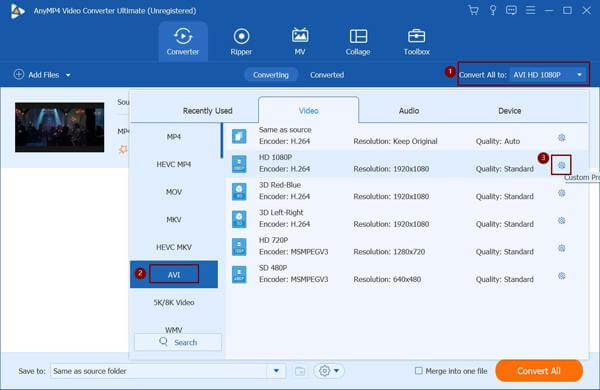Click the orange star icon under the video
600x390 pixels.
(x=123, y=150)
